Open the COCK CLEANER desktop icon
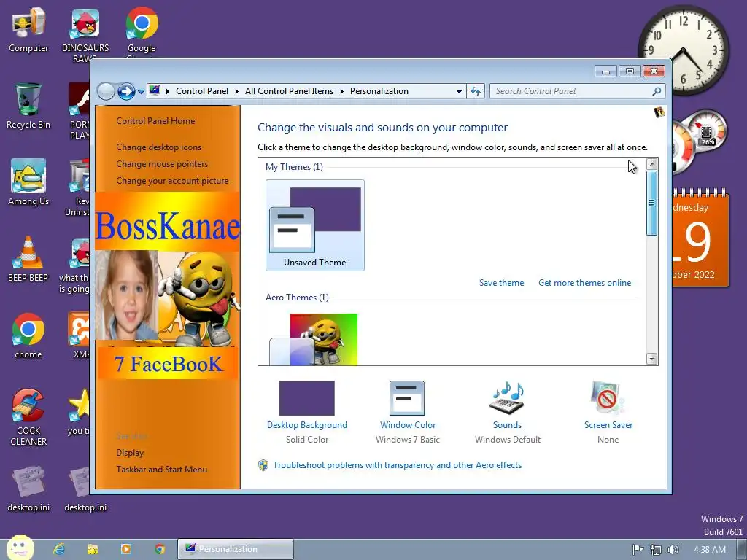747x560 pixels. [28, 417]
